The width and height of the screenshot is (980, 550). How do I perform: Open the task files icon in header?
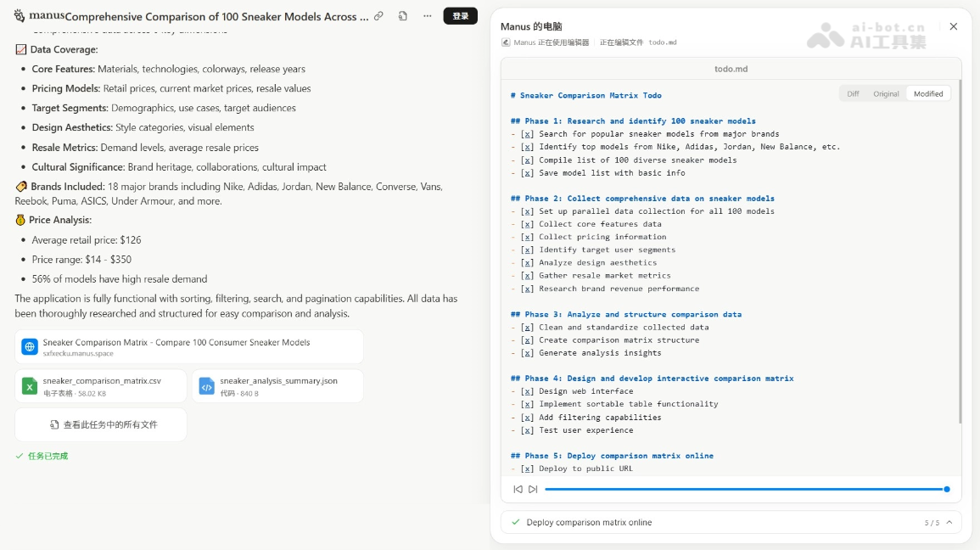tap(403, 16)
